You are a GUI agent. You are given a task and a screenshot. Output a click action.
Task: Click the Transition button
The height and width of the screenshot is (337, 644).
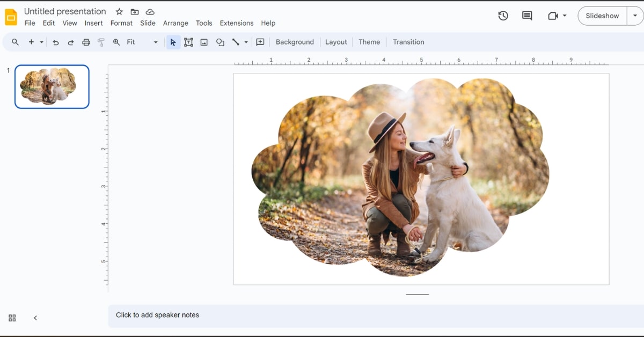point(408,42)
